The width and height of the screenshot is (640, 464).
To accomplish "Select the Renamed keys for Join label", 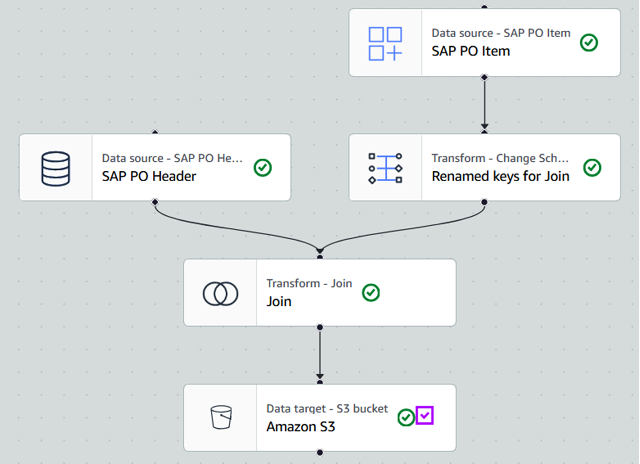I will point(500,176).
